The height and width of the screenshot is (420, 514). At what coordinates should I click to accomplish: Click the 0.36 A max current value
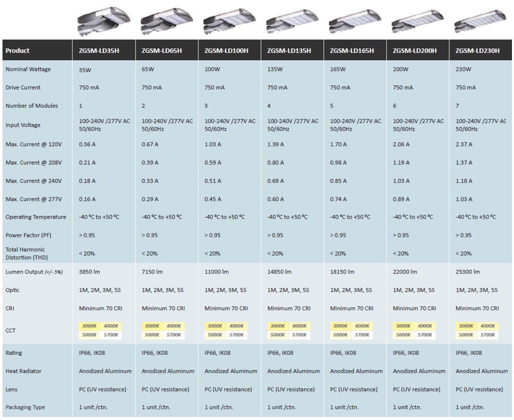87,144
